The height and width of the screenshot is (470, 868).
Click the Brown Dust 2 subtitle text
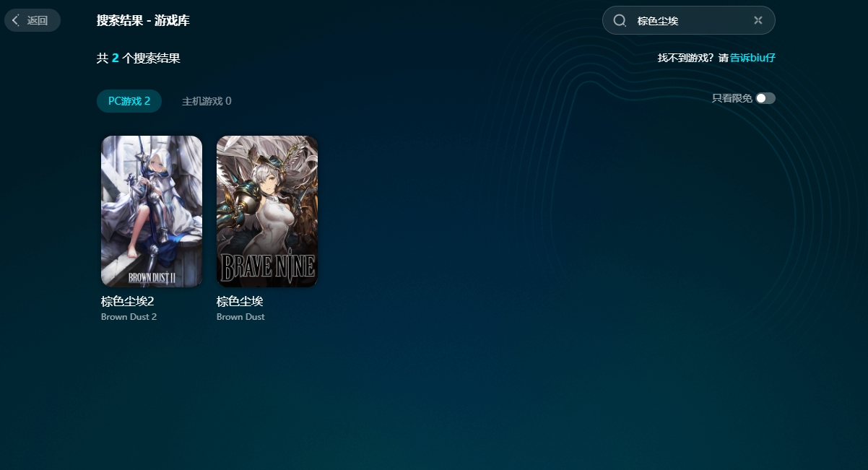click(129, 317)
